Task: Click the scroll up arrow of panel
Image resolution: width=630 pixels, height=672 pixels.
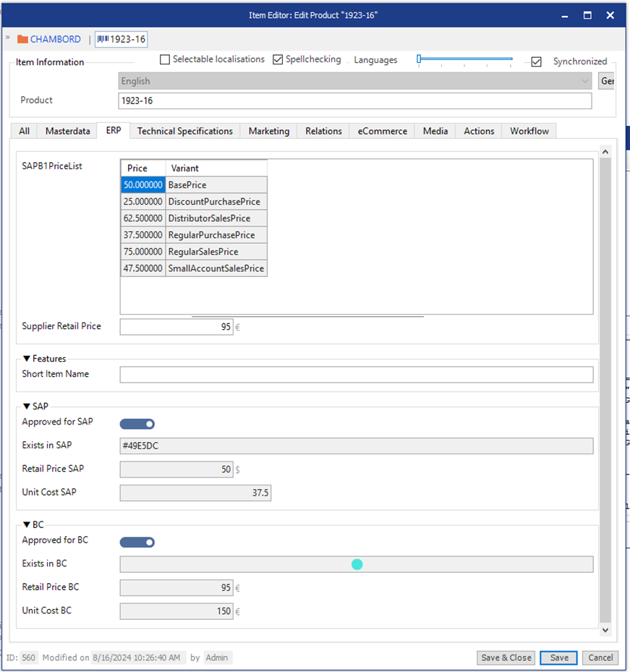Action: point(605,152)
